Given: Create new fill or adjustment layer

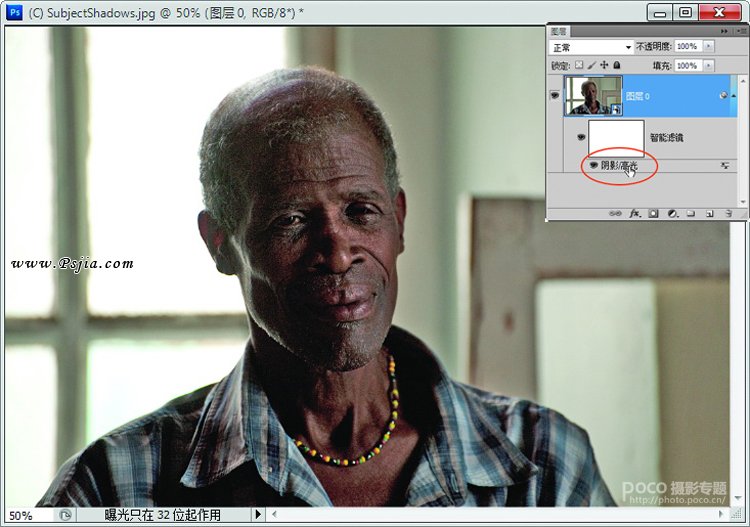Looking at the screenshot, I should tap(673, 213).
